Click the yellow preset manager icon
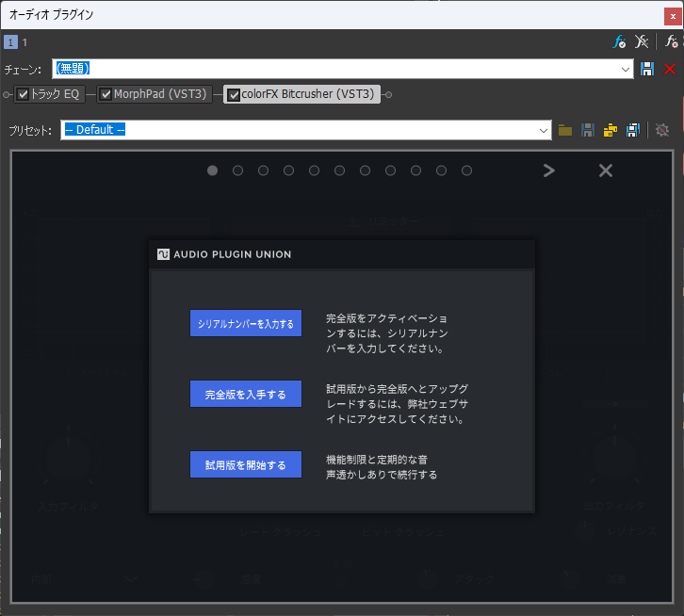Image resolution: width=684 pixels, height=616 pixels. pos(611,130)
